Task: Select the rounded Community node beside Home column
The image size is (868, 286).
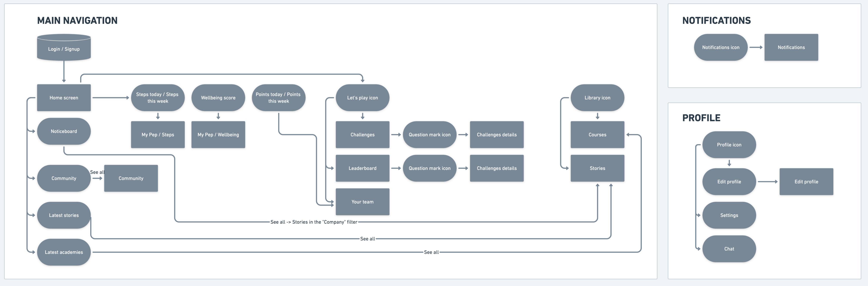Action: (x=64, y=179)
